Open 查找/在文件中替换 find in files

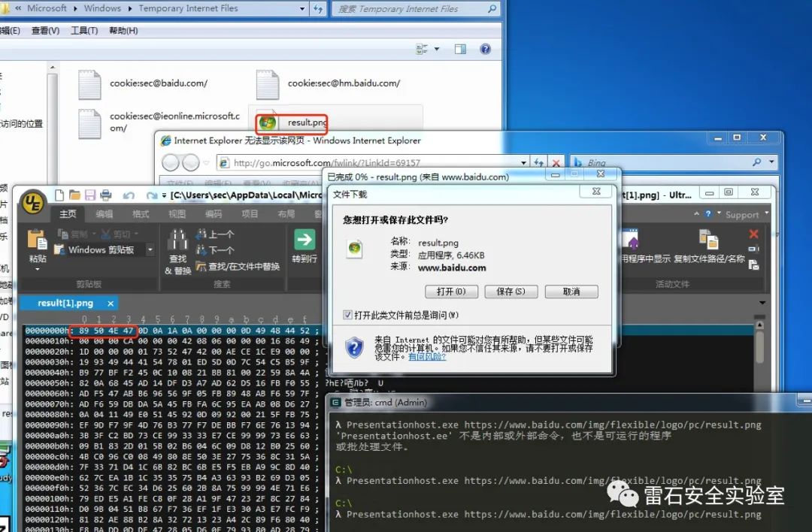coord(238,267)
